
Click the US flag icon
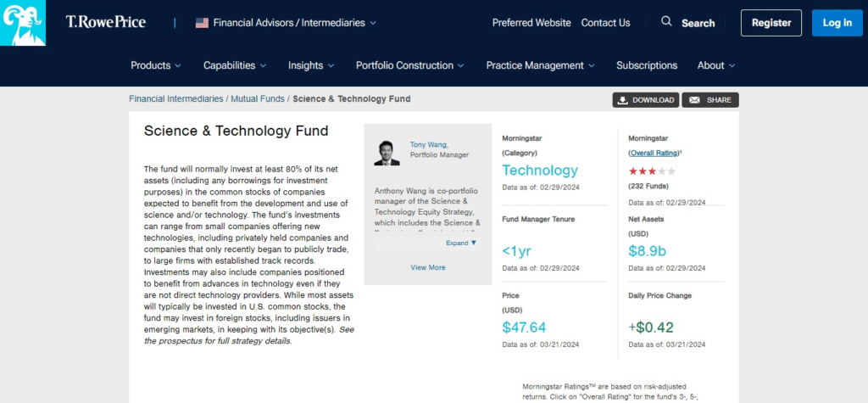(x=202, y=23)
